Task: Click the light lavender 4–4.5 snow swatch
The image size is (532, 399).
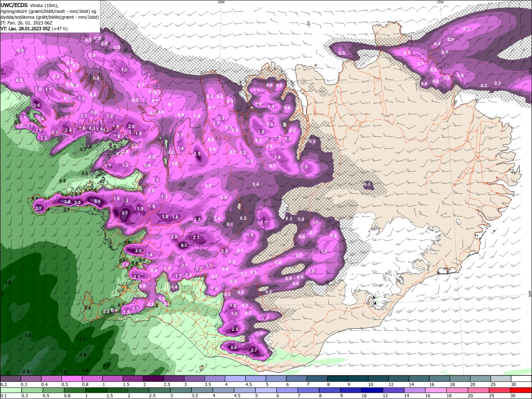Action: click(x=235, y=379)
